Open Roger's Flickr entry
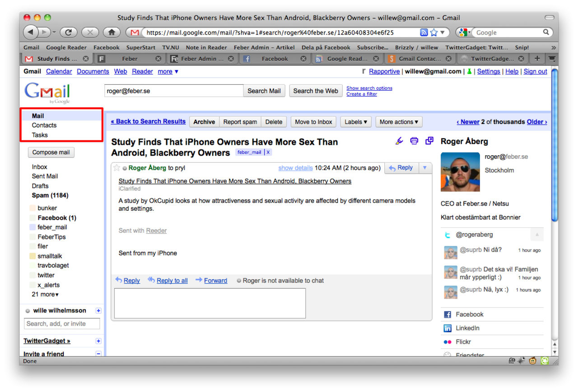Viewport: 578px width, 392px height. [x=463, y=342]
